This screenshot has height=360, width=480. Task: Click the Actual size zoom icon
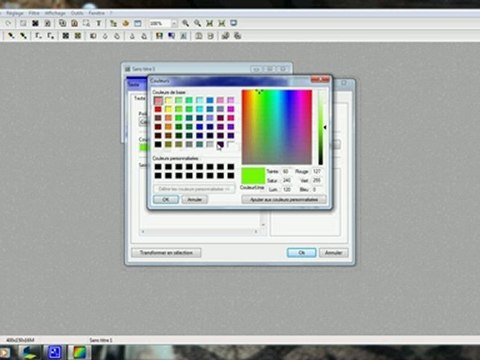click(x=210, y=23)
